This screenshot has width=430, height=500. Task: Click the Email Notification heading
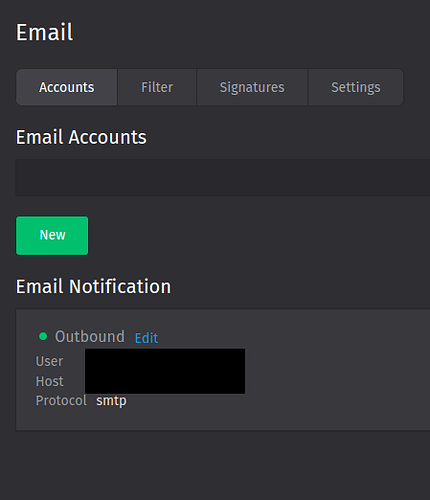[93, 287]
